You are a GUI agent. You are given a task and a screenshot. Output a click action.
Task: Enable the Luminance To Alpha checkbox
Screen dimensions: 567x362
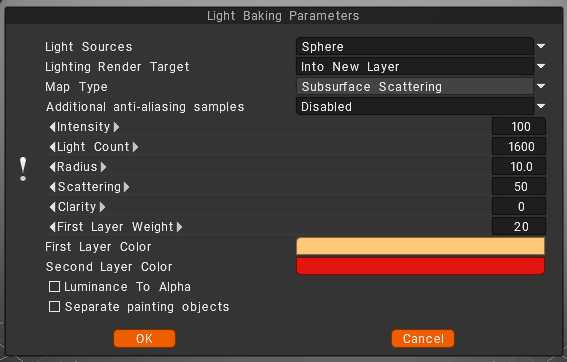pos(54,287)
